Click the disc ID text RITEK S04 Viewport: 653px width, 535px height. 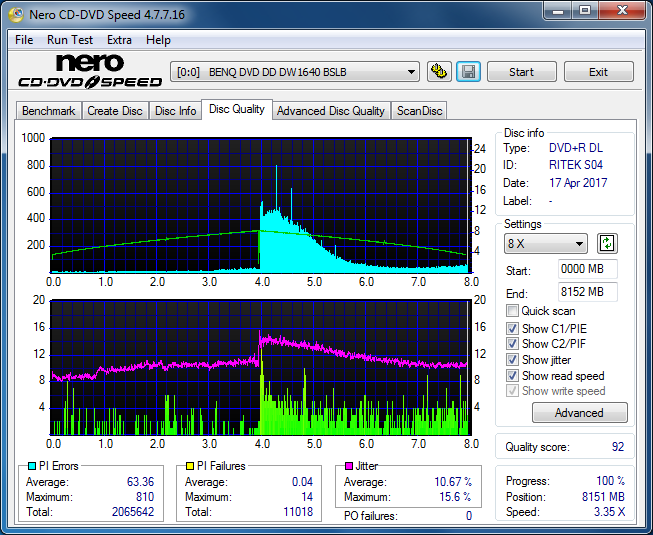click(x=576, y=165)
